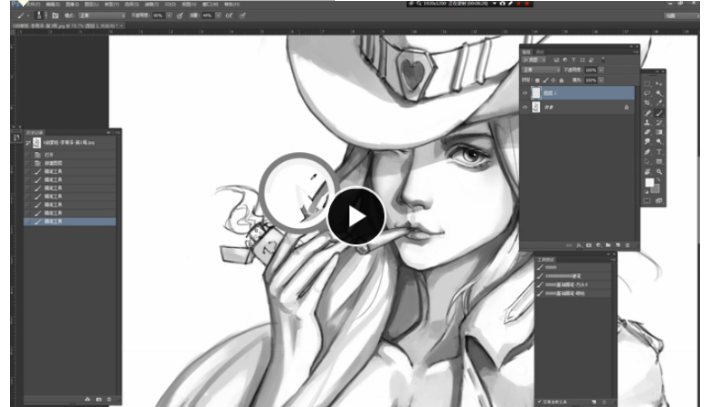Toggle pressure for opacity in options bar

180,15
